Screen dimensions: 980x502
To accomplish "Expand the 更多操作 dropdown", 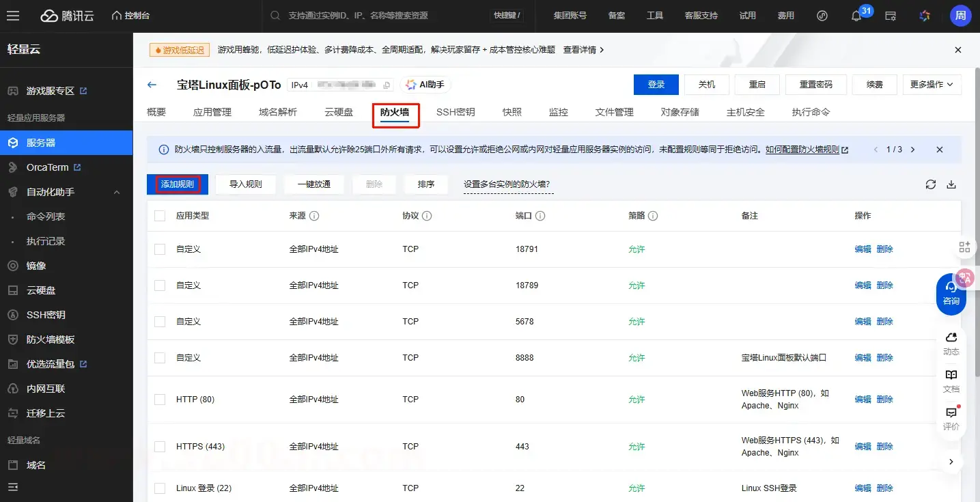I will click(932, 85).
